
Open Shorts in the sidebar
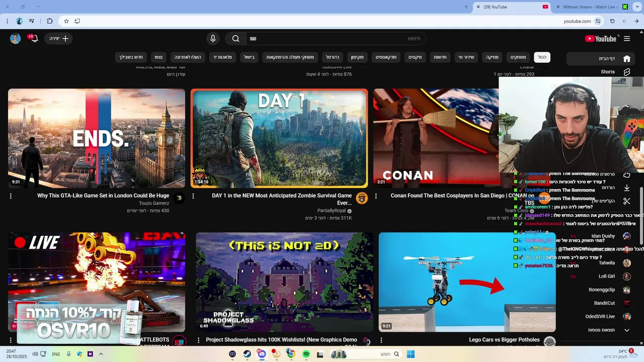pos(607,72)
